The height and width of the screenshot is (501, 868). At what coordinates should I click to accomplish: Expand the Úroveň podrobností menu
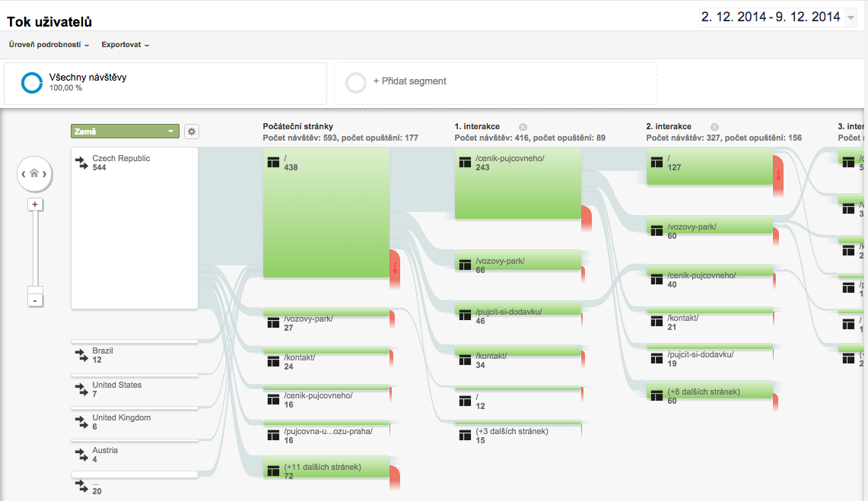[x=49, y=45]
